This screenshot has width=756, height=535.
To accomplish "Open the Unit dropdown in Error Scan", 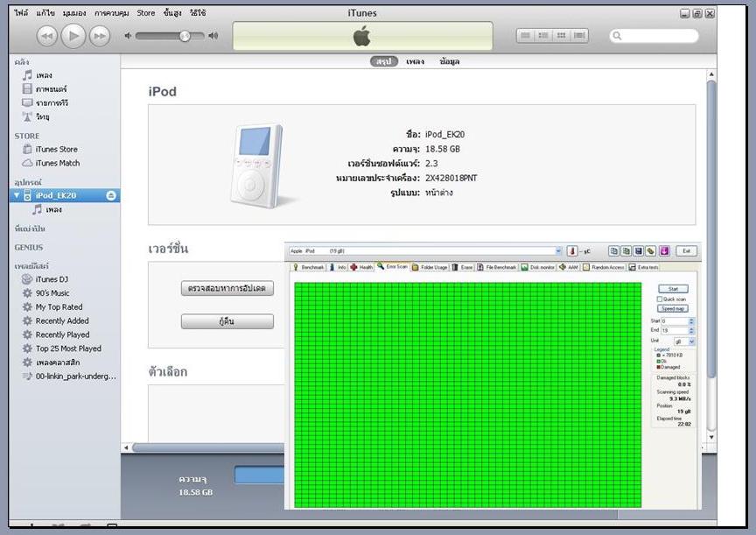I will click(x=691, y=341).
